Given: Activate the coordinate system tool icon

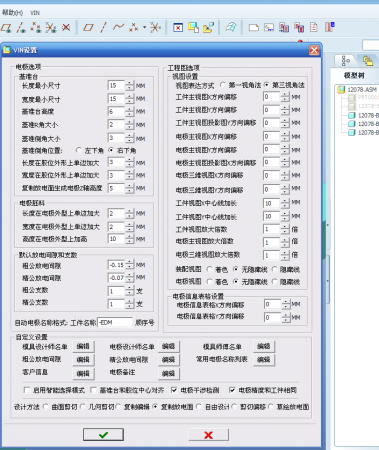Looking at the screenshot, I should point(51,28).
